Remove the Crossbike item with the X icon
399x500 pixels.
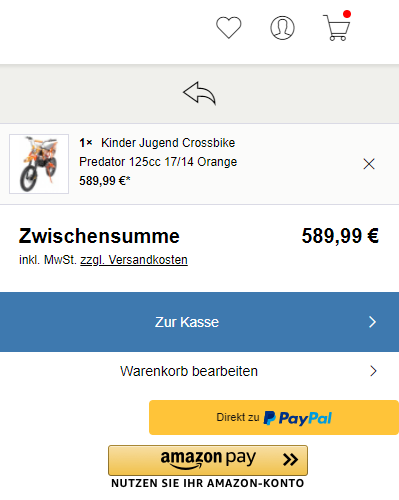pyautogui.click(x=369, y=164)
